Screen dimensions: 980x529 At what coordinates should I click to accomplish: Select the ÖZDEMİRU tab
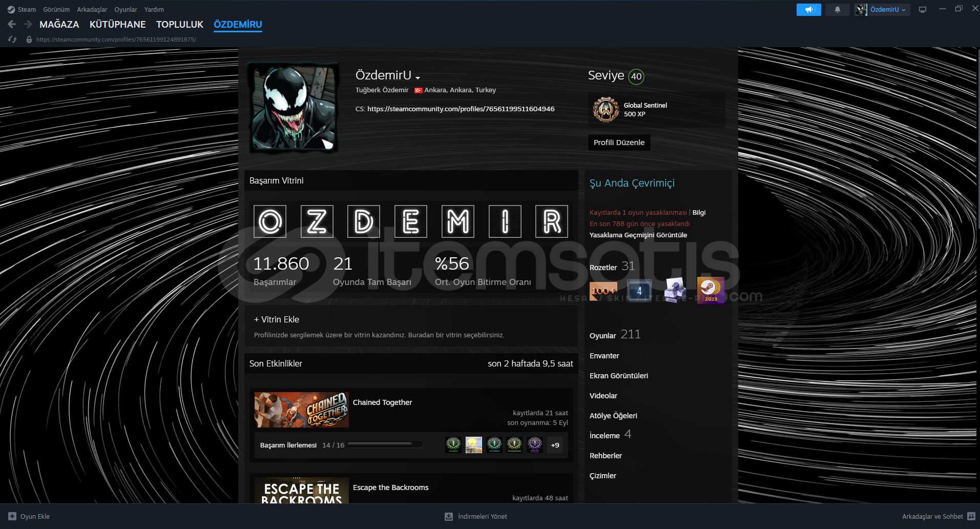238,24
